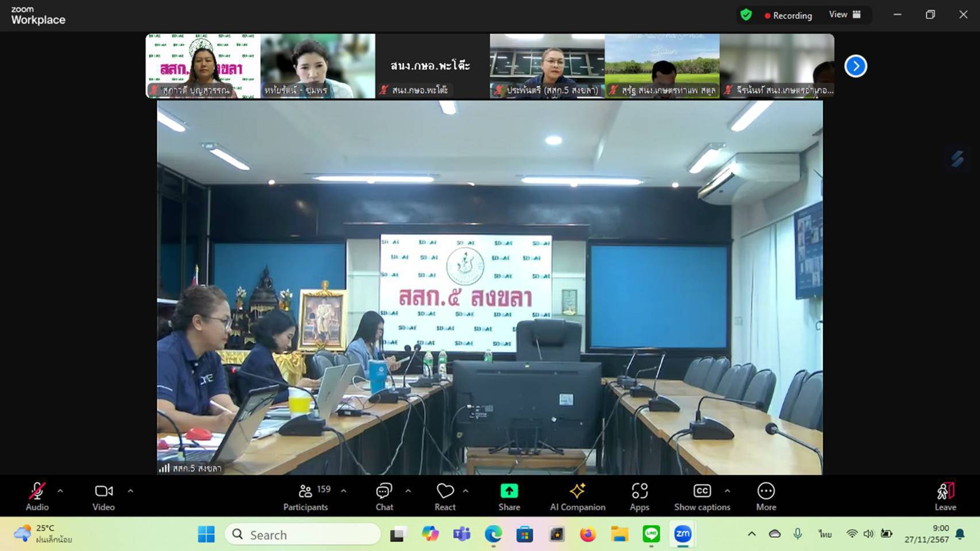Screen dimensions: 980x551
Task: Open the View layout menu
Action: point(845,15)
